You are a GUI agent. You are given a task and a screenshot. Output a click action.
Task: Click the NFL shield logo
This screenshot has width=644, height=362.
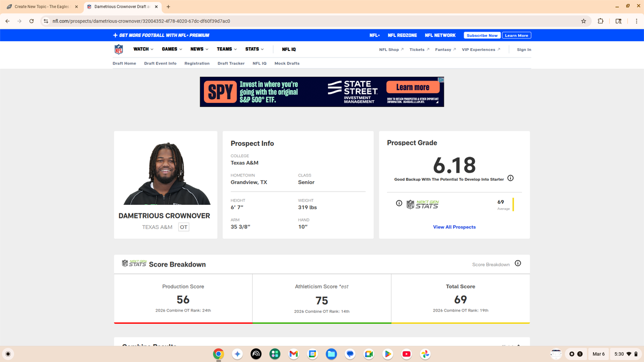pyautogui.click(x=119, y=49)
